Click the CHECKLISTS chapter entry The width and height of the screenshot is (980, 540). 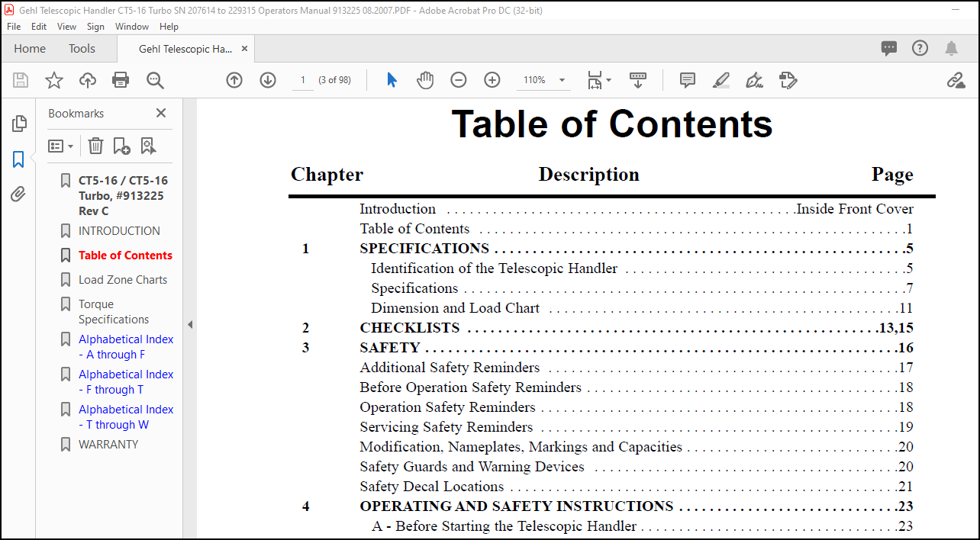coord(410,327)
